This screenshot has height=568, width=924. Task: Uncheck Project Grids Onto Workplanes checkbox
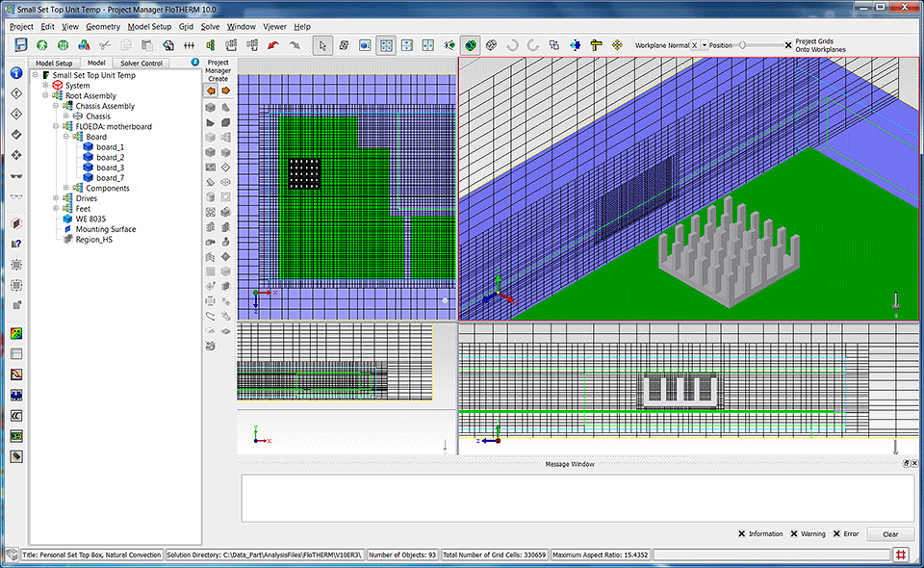788,45
